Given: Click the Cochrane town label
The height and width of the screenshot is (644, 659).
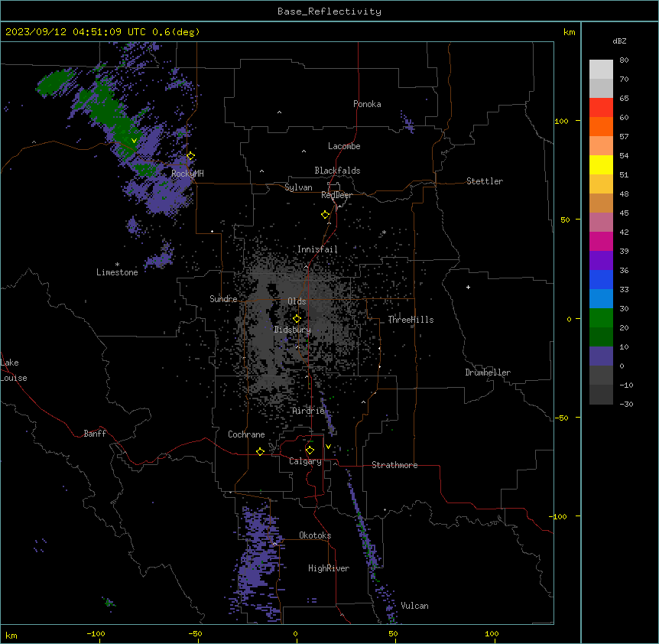Looking at the screenshot, I should (x=246, y=434).
